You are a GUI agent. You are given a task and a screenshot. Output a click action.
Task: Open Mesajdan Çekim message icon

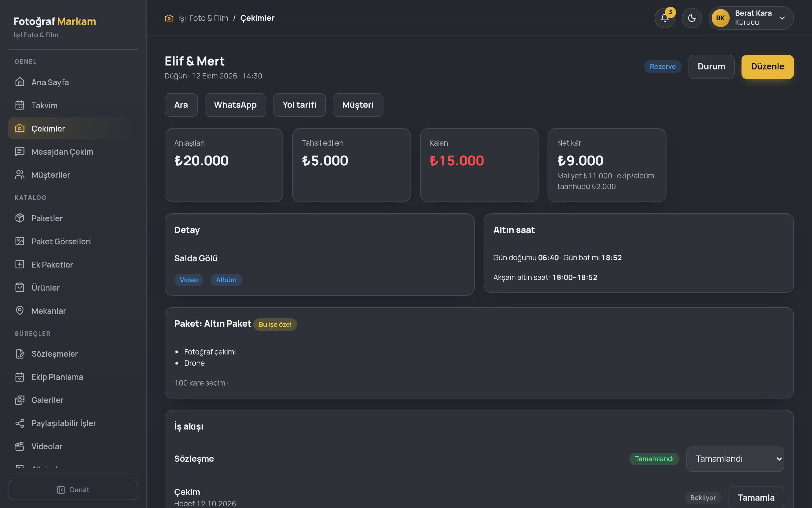point(20,152)
